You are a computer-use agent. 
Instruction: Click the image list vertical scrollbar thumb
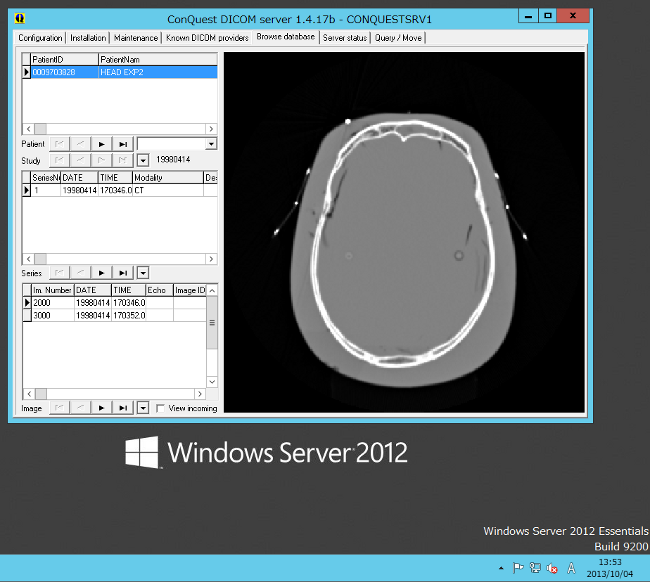[212, 323]
